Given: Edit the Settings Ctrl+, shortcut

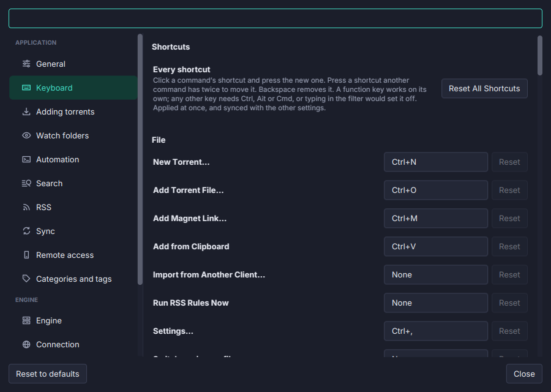Looking at the screenshot, I should click(436, 331).
